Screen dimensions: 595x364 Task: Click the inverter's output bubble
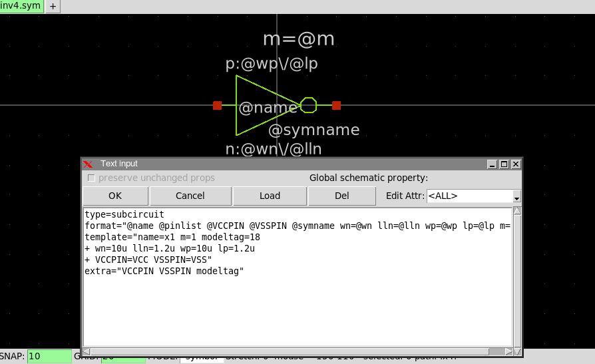308,105
